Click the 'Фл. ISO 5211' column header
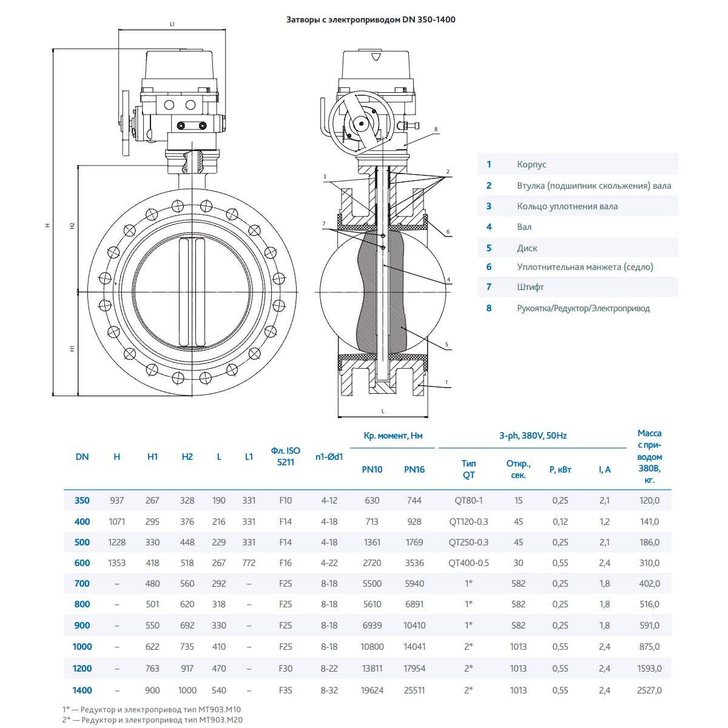The height and width of the screenshot is (728, 728). coord(285,456)
